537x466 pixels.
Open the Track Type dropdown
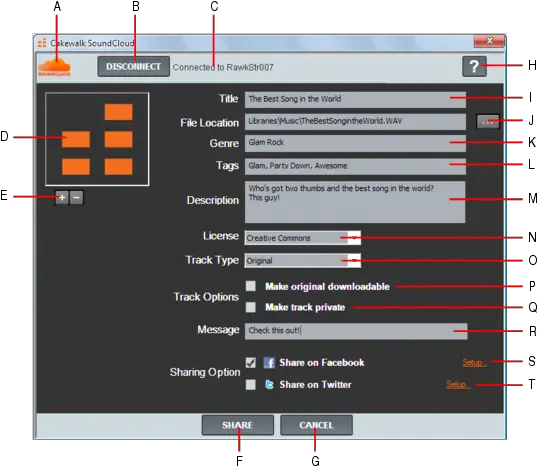(x=302, y=261)
